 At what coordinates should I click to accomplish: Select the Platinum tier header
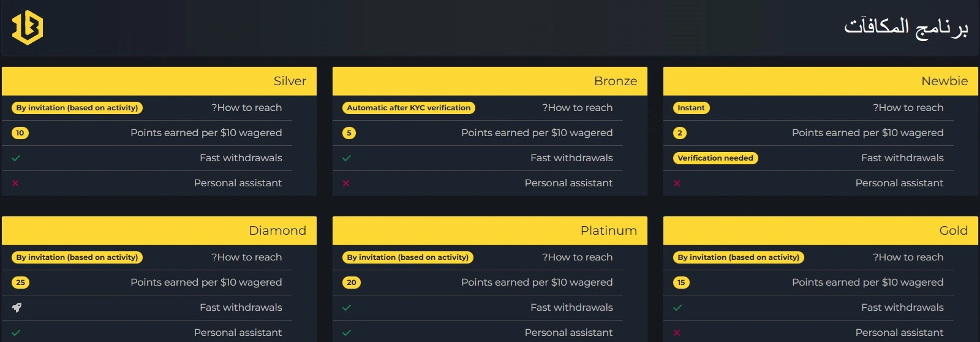click(490, 230)
